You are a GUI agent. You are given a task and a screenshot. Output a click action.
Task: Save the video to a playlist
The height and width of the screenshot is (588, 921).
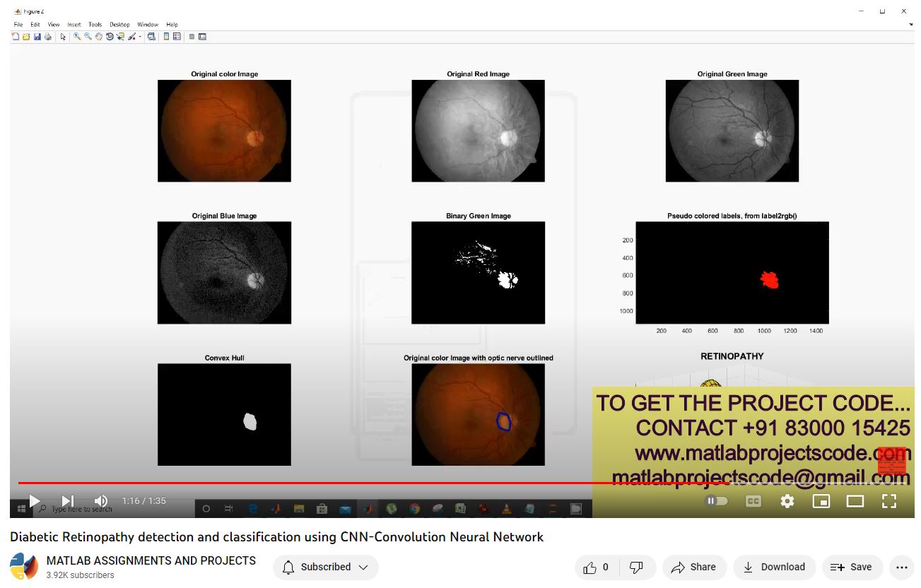point(852,567)
